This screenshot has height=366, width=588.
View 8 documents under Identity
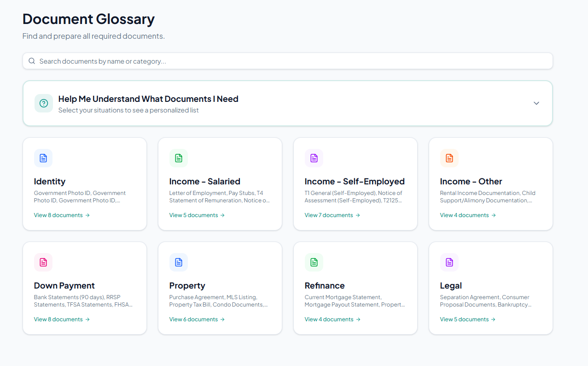click(x=61, y=215)
